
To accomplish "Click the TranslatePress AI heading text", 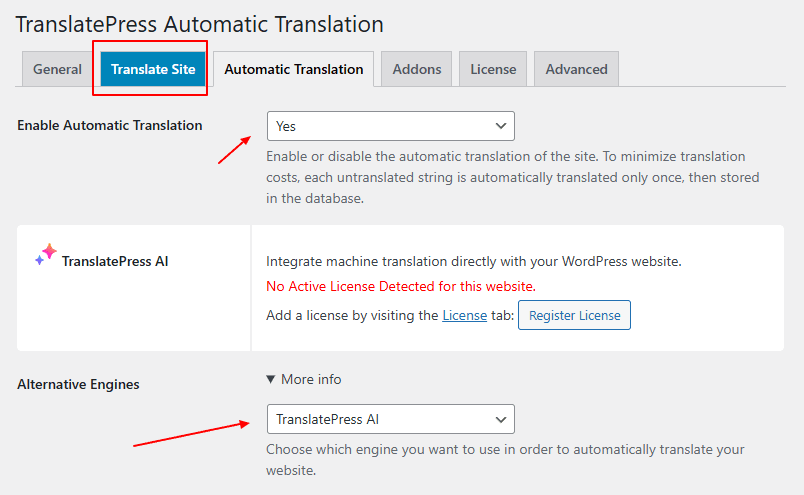I will click(x=115, y=261).
